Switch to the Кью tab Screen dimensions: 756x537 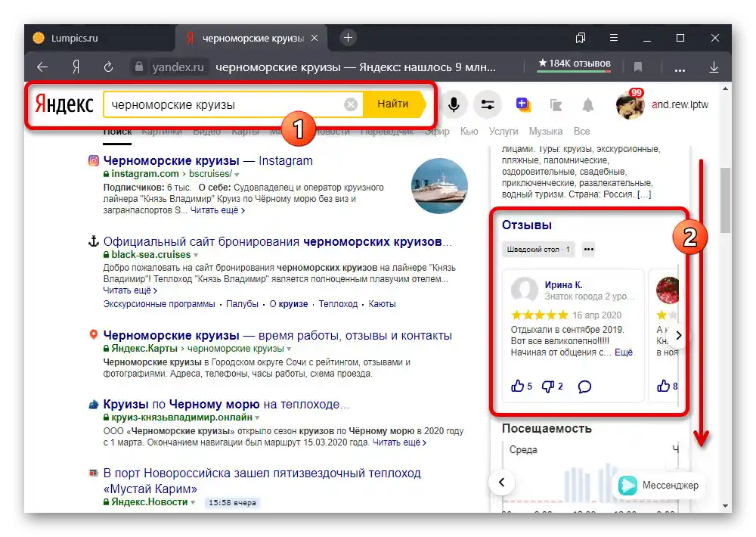469,132
